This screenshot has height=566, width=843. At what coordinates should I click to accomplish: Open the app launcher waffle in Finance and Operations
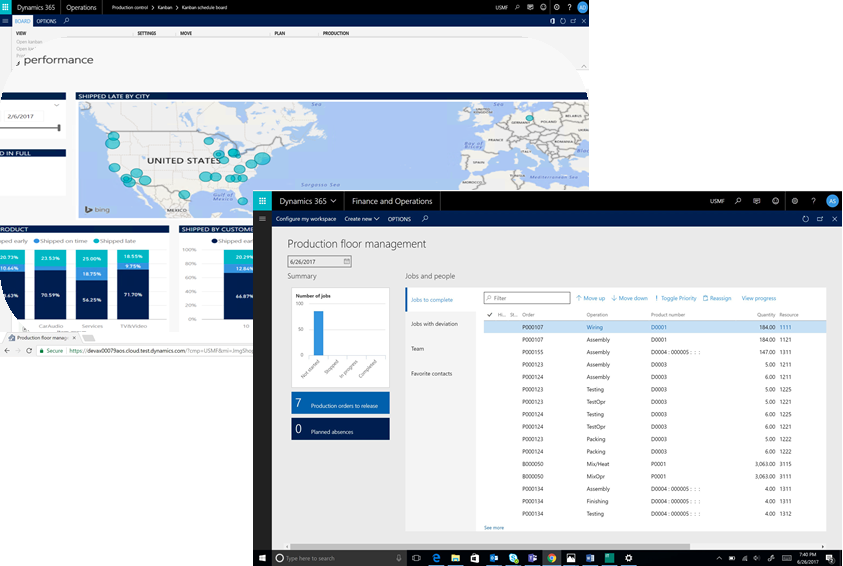tap(262, 201)
